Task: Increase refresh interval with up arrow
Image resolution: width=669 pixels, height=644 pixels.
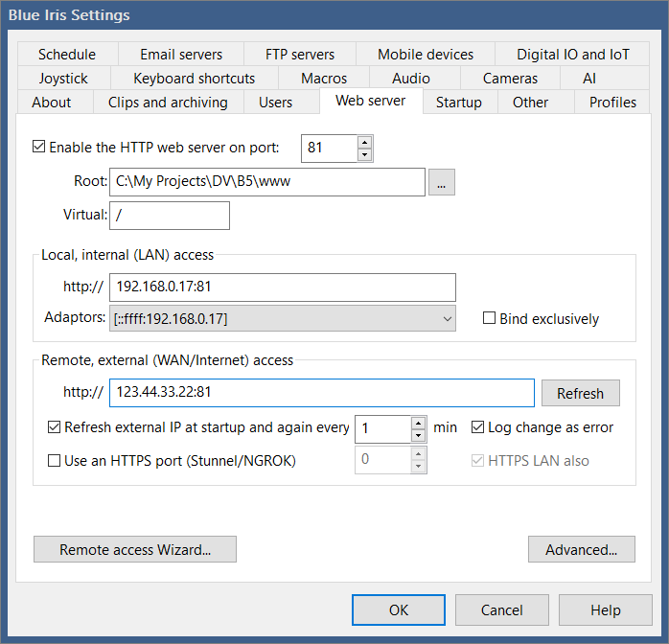Action: point(419,423)
